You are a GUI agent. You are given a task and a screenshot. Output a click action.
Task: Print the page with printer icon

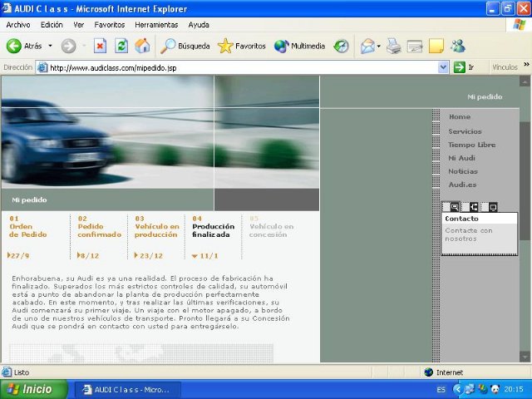(x=393, y=46)
